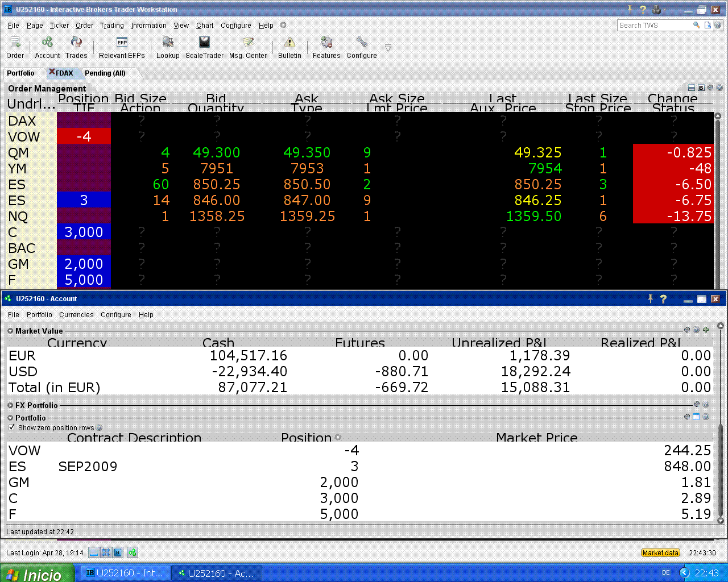Click the Inicio start button
The image size is (728, 582).
pos(38,573)
